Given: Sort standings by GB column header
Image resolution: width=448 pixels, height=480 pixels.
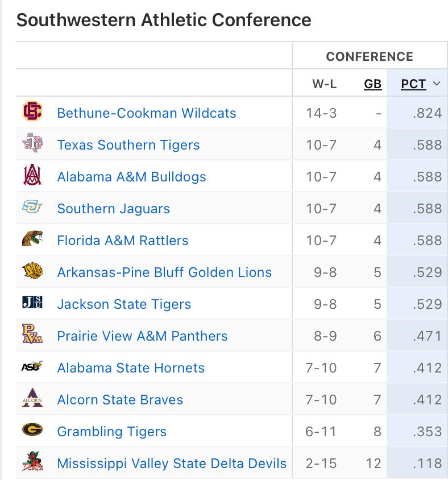Looking at the screenshot, I should [372, 84].
